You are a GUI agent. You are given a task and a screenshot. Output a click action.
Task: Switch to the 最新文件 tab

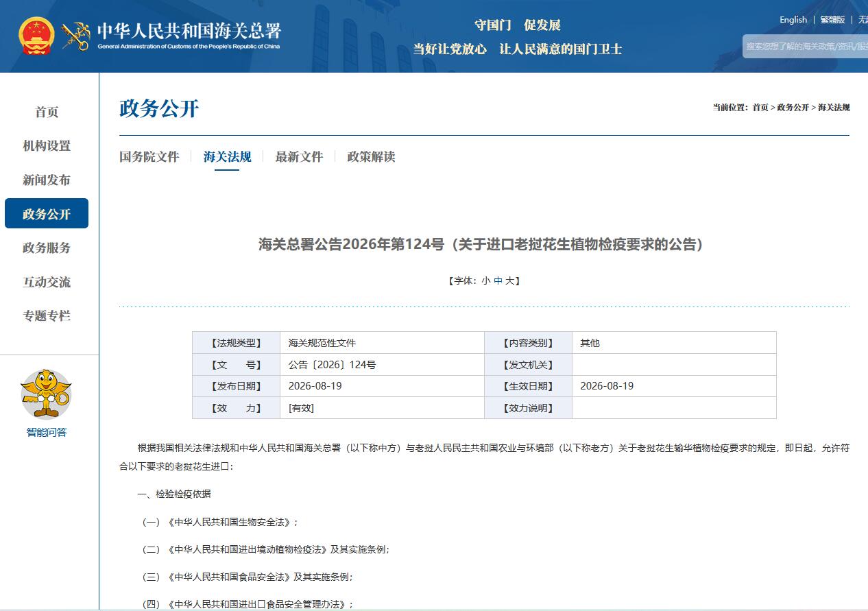point(299,156)
